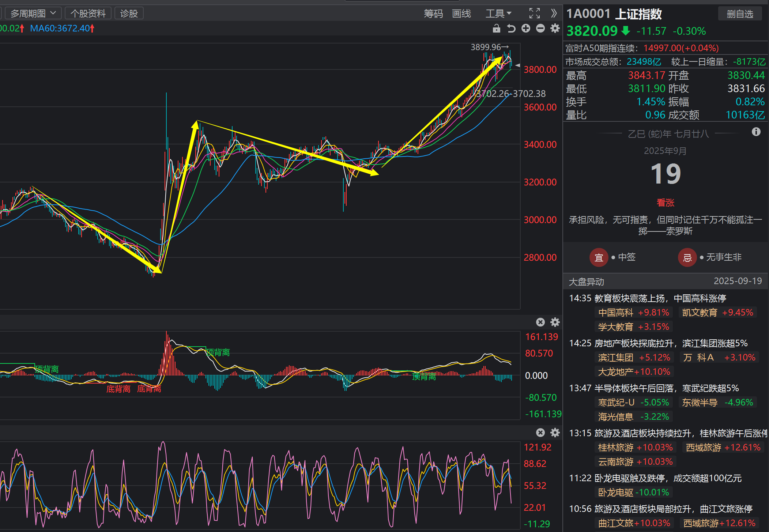Open the MACD indicator panel gear settings
The height and width of the screenshot is (532, 769).
[x=555, y=322]
